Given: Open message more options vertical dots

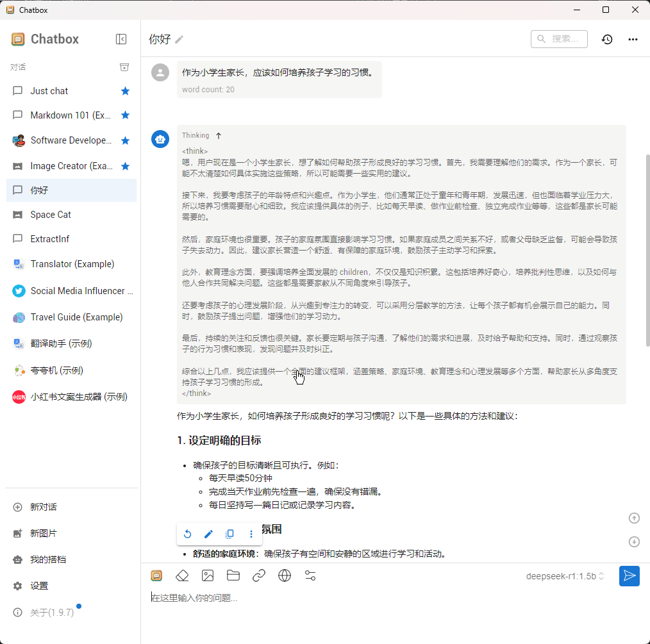Looking at the screenshot, I should 251,534.
